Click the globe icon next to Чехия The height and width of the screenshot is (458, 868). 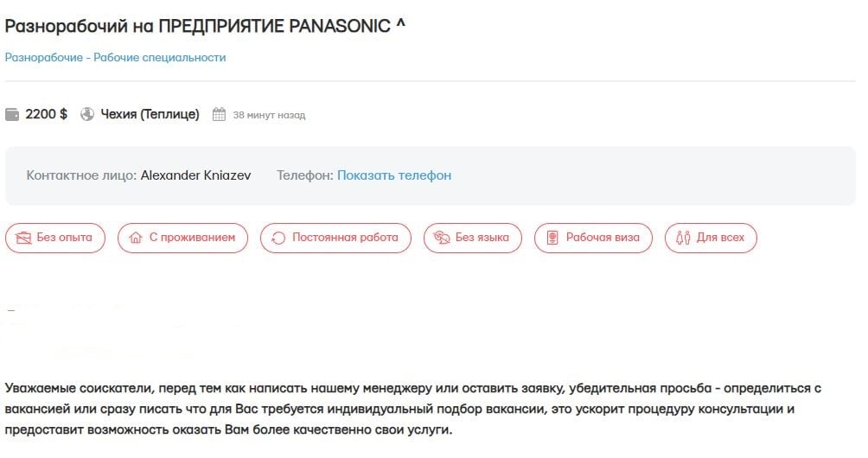(87, 114)
